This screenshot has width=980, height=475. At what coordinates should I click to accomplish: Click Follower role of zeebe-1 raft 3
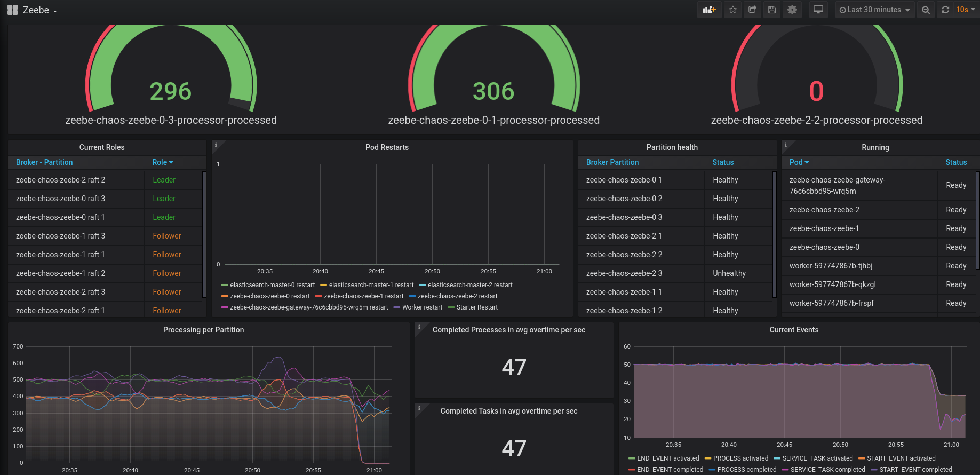coord(166,236)
